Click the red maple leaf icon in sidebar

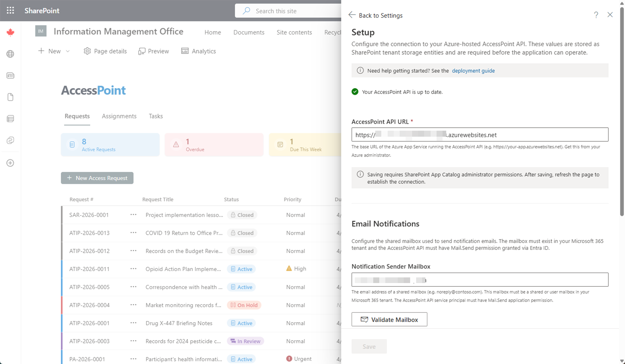click(x=11, y=32)
